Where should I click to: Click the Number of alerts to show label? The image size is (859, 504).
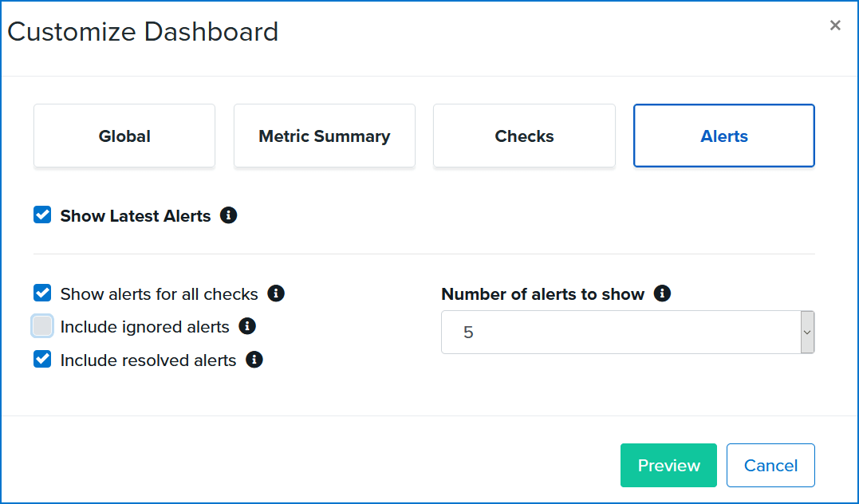click(x=543, y=294)
